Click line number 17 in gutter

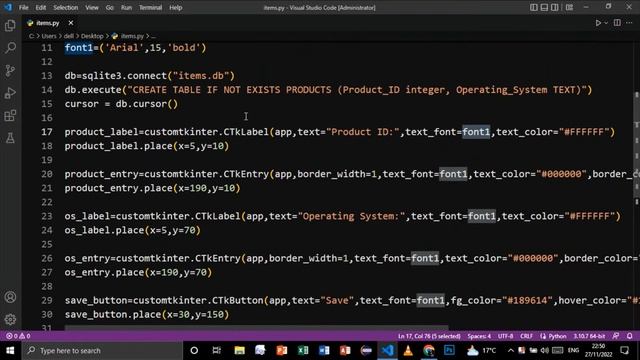click(x=47, y=132)
